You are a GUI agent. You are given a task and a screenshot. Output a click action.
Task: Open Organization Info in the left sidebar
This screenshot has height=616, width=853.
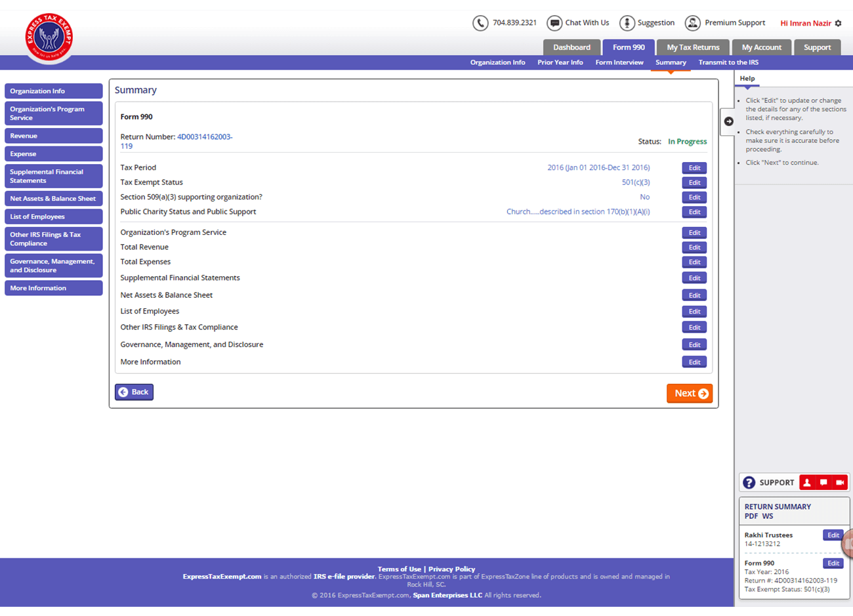(x=54, y=91)
